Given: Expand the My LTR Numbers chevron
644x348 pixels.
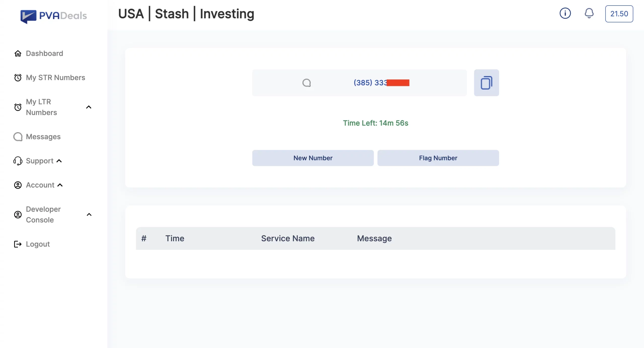Looking at the screenshot, I should click(x=89, y=107).
